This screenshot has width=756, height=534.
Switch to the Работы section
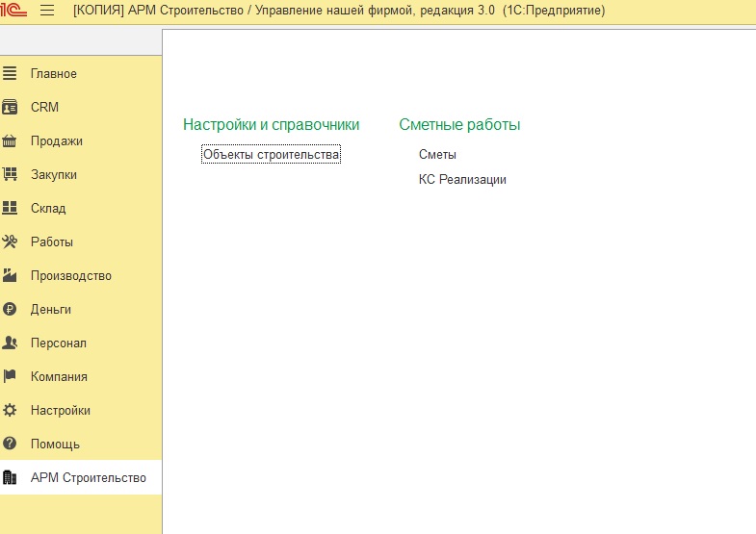(52, 242)
